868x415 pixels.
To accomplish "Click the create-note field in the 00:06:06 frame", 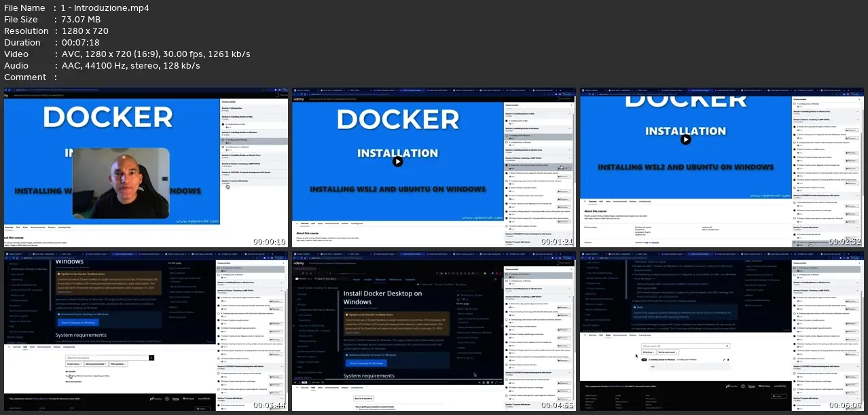I will coord(686,345).
